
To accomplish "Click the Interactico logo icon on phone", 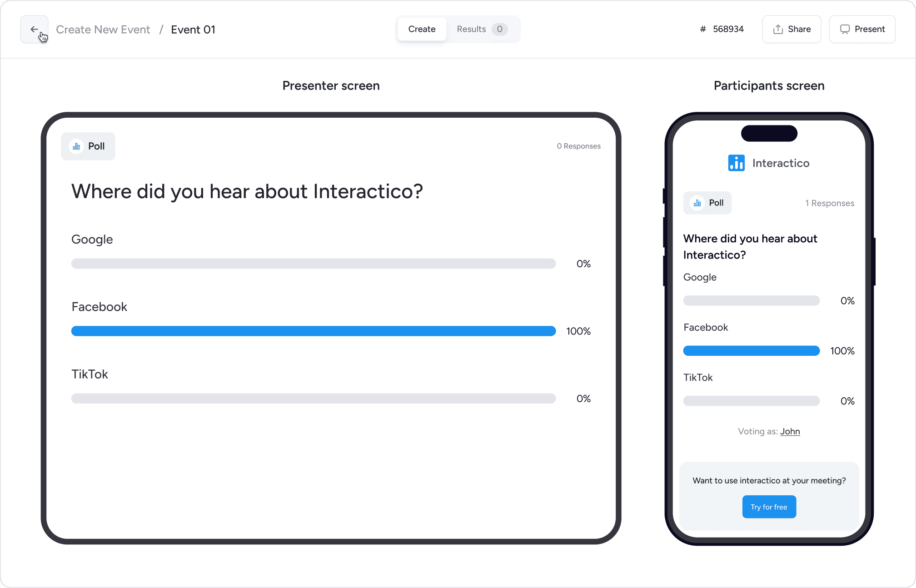I will pyautogui.click(x=736, y=163).
